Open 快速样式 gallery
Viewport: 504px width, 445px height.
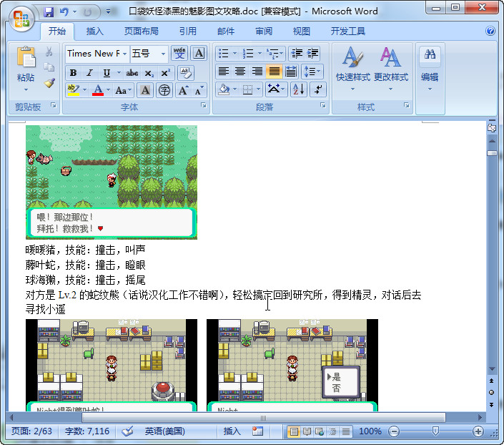[353, 69]
